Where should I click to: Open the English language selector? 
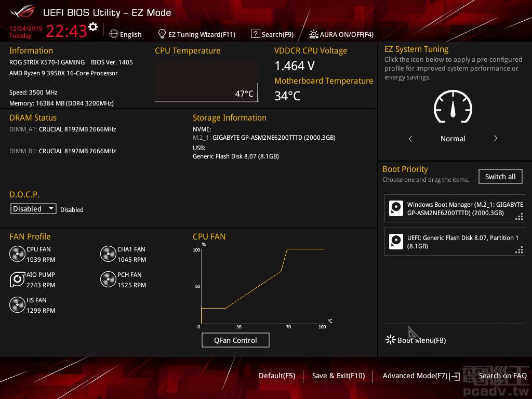click(125, 34)
